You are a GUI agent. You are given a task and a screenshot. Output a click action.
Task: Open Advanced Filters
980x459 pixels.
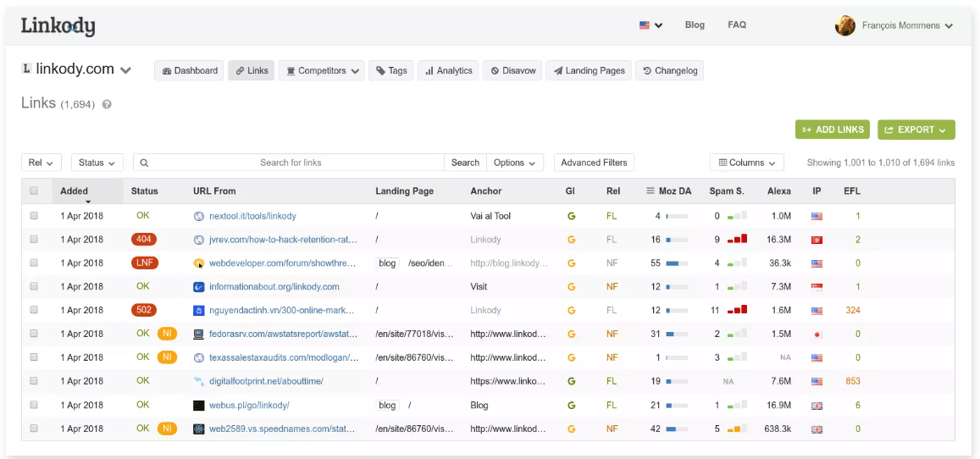click(594, 163)
